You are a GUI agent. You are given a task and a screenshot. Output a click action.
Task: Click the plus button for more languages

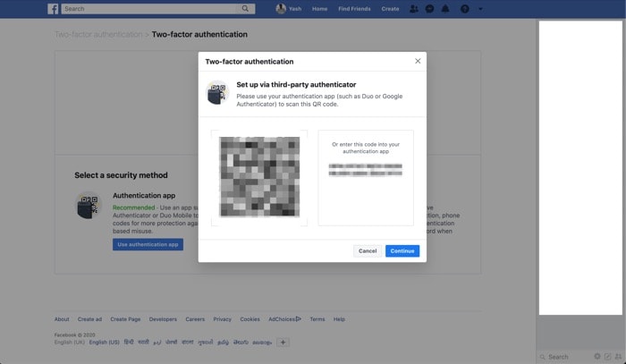point(283,343)
